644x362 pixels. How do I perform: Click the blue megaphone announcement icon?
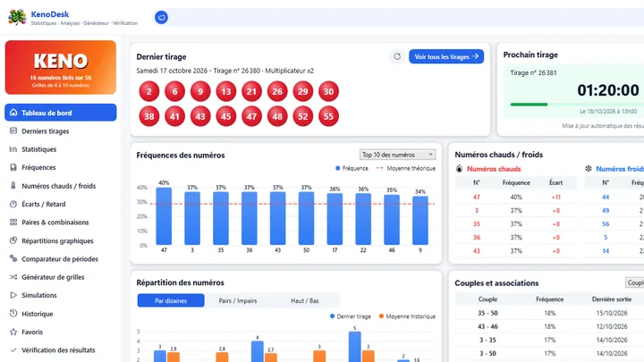pyautogui.click(x=161, y=17)
